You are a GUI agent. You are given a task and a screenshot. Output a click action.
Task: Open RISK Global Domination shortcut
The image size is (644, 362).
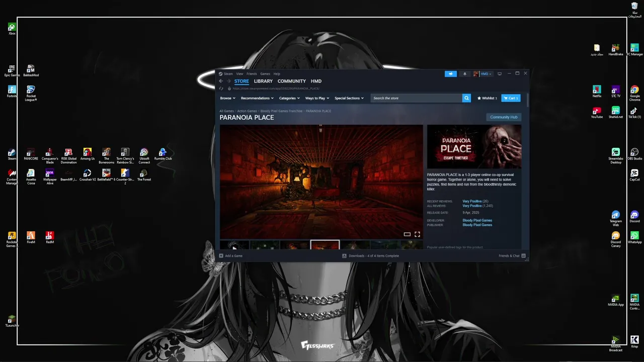[68, 156]
